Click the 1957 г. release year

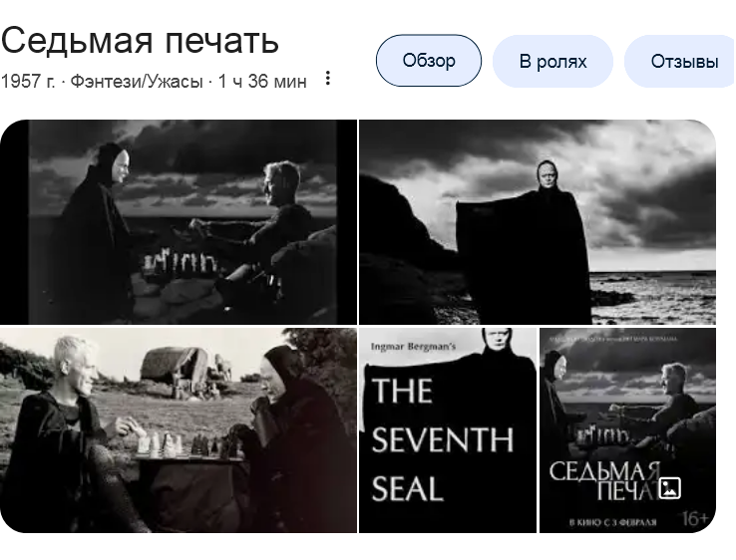click(28, 82)
